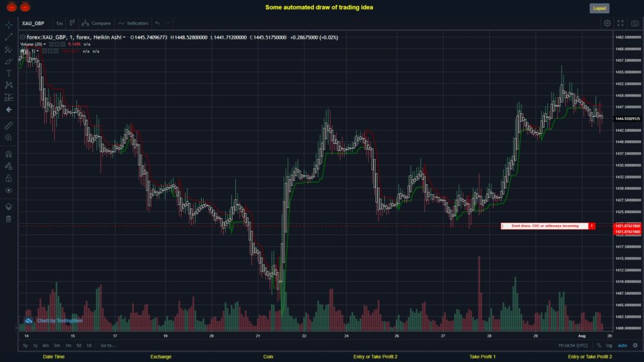The height and width of the screenshot is (362, 644).
Task: Select the trend line drawing tool
Action: [x=9, y=37]
